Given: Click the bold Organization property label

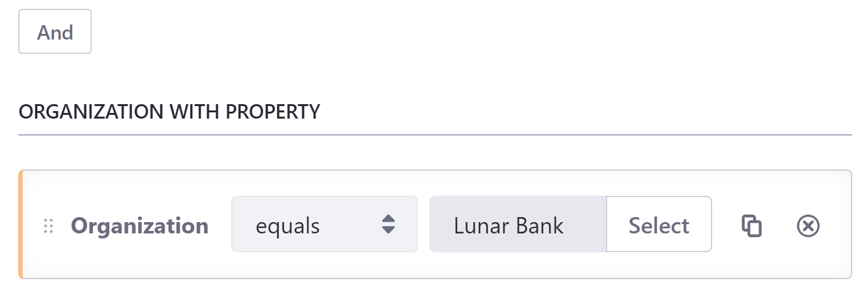Looking at the screenshot, I should click(140, 225).
